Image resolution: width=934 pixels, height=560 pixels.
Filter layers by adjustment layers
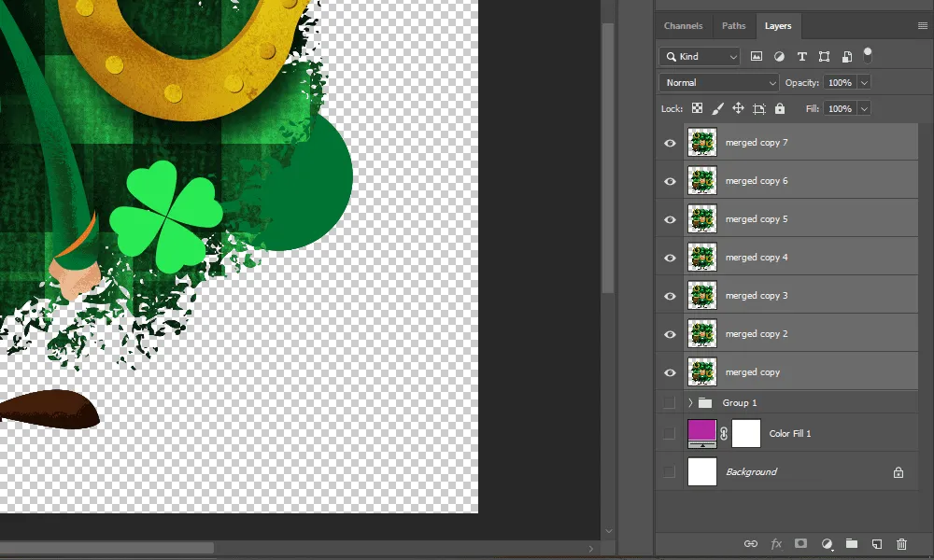(779, 57)
